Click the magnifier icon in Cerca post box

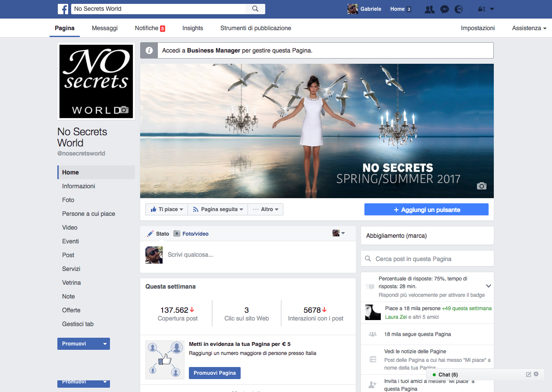[x=368, y=259]
